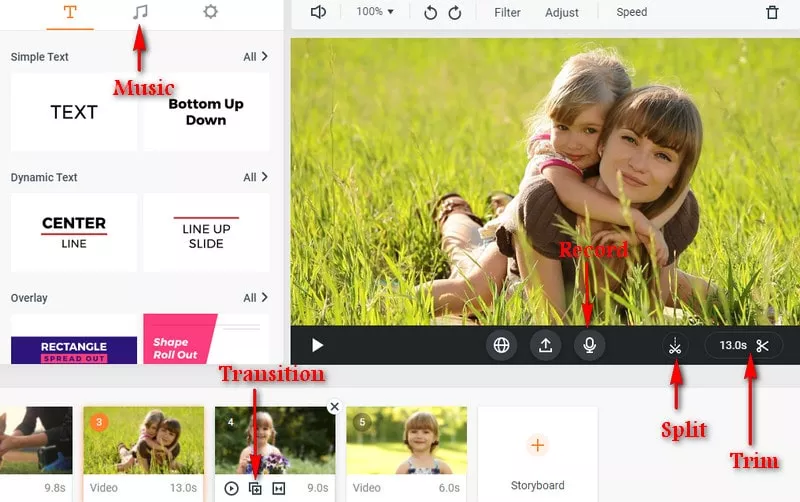The height and width of the screenshot is (502, 800).
Task: Pick the Rectangle Spread Out overlay
Action: (74, 339)
